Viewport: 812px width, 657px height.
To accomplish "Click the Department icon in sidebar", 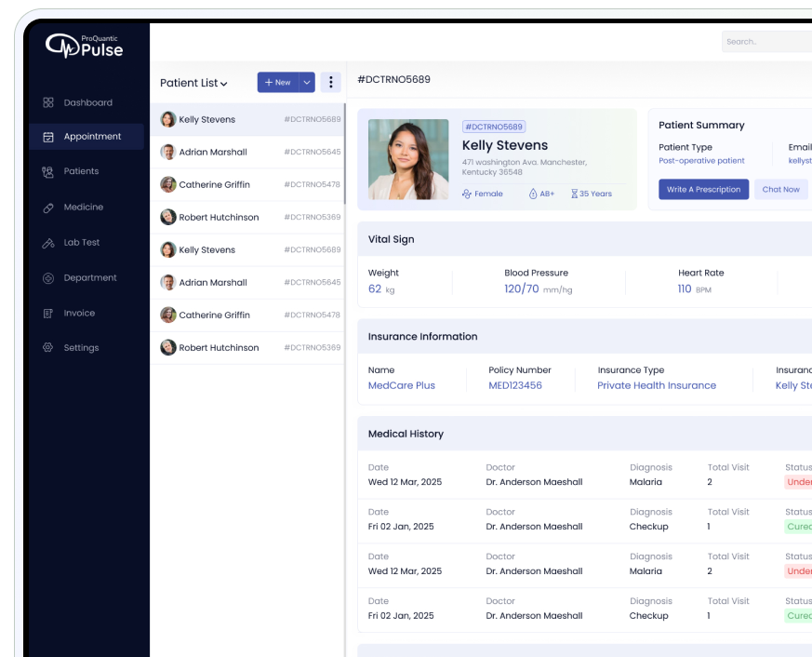I will click(x=48, y=278).
